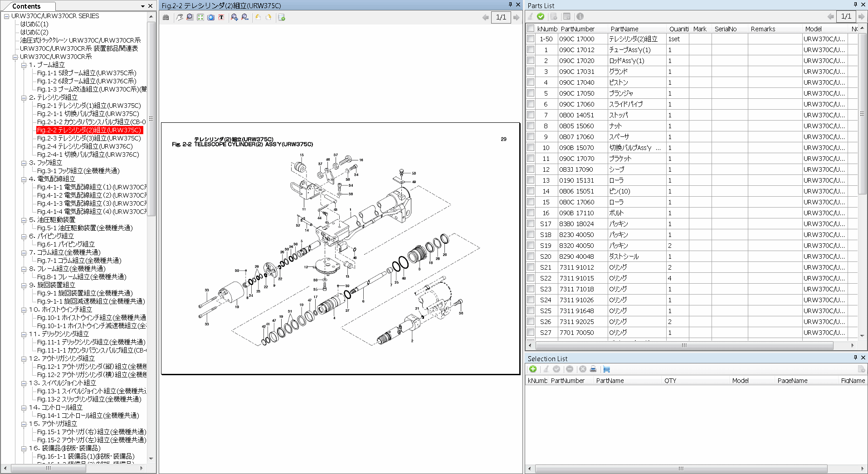Screen dimensions: 868x474
Task: Collapse the テレシリンダ組立 tree branch
Action: click(x=24, y=97)
